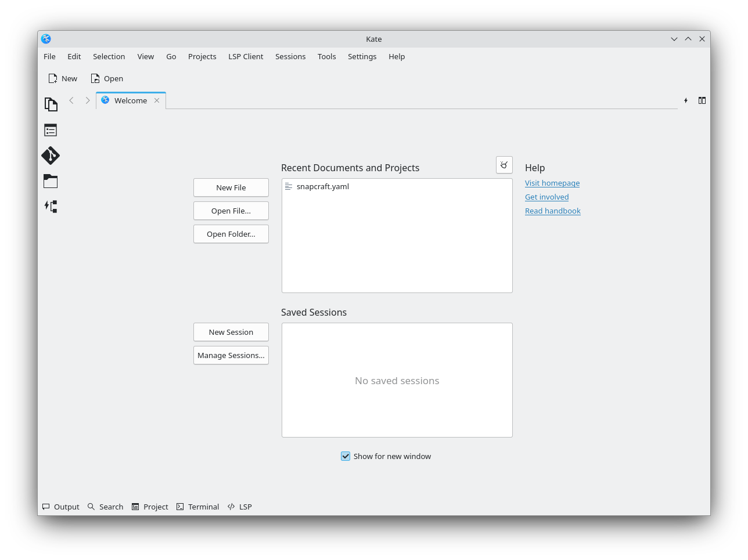
Task: Follow the Visit homepage link
Action: point(552,183)
